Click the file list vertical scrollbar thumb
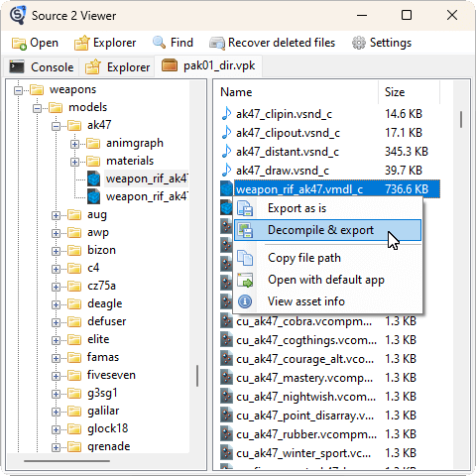Viewport: 476px width, 476px height. pyautogui.click(x=461, y=120)
